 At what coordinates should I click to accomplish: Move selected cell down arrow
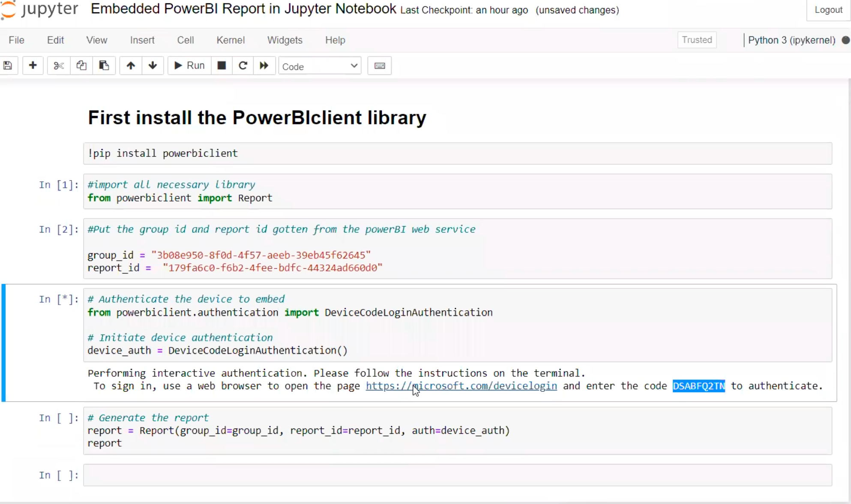(x=153, y=66)
